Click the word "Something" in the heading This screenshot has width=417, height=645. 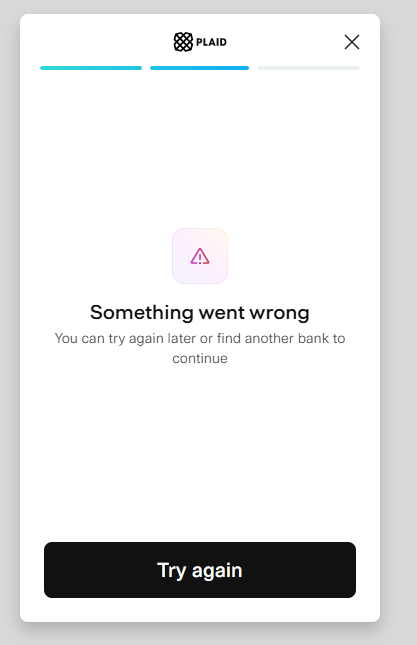point(142,313)
